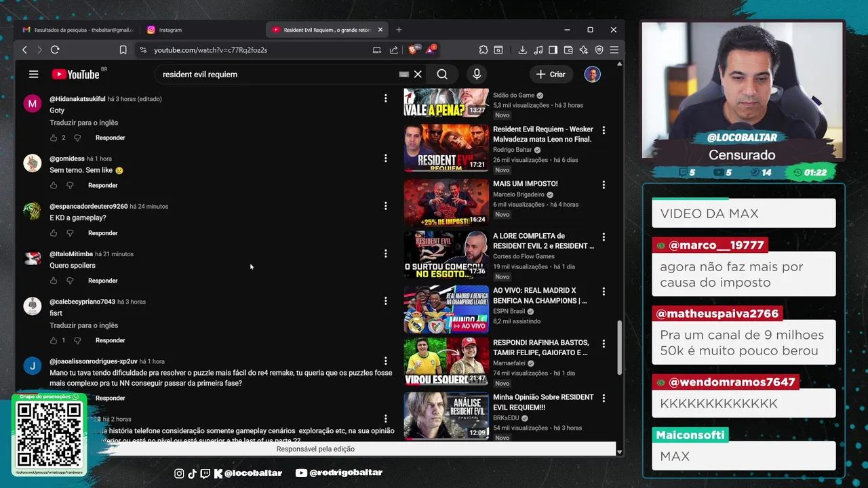The width and height of the screenshot is (868, 488).
Task: Open Brave Shields lion icon
Action: [412, 49]
